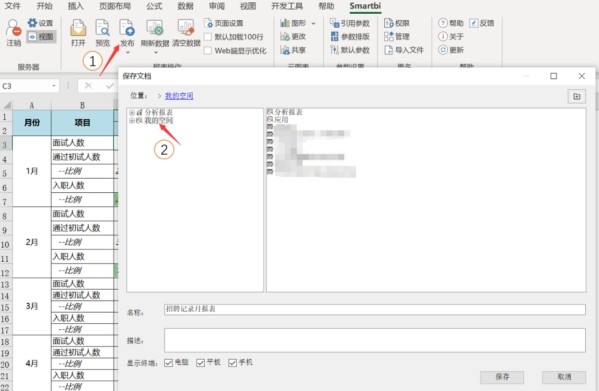599x391 pixels.
Task: Click the 月份 header cell
Action: pyautogui.click(x=32, y=123)
